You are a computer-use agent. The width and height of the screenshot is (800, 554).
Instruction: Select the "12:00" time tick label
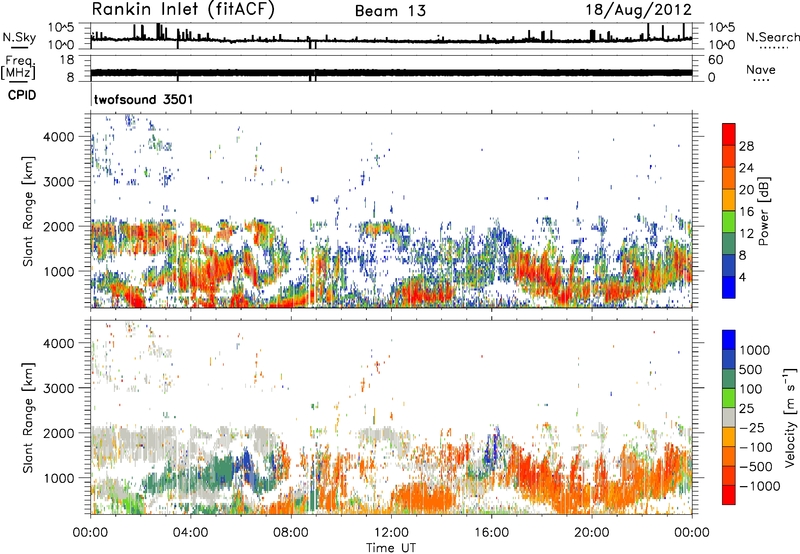point(391,533)
